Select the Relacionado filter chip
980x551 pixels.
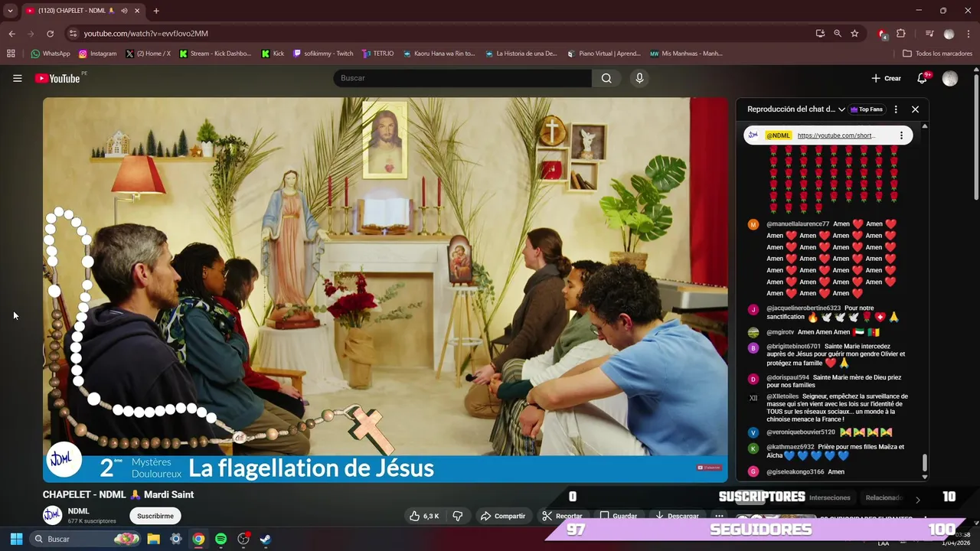[x=884, y=497]
